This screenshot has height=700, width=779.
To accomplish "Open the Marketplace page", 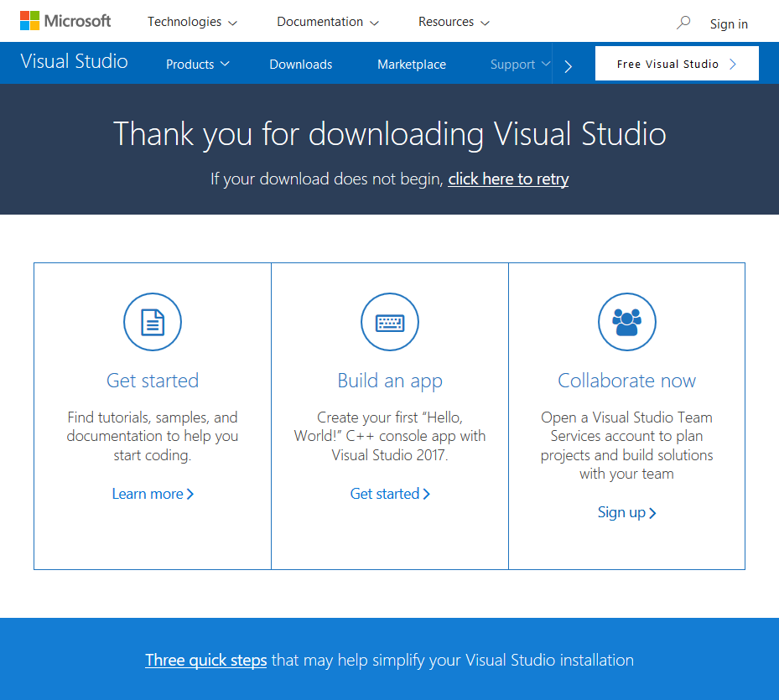I will coord(412,64).
